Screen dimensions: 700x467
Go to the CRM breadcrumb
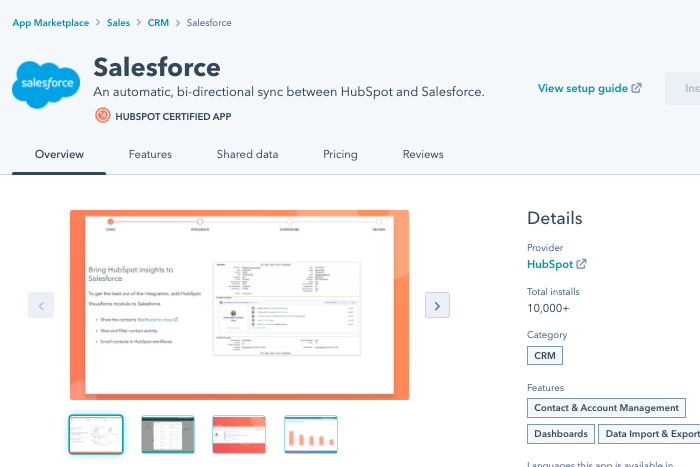(x=158, y=23)
